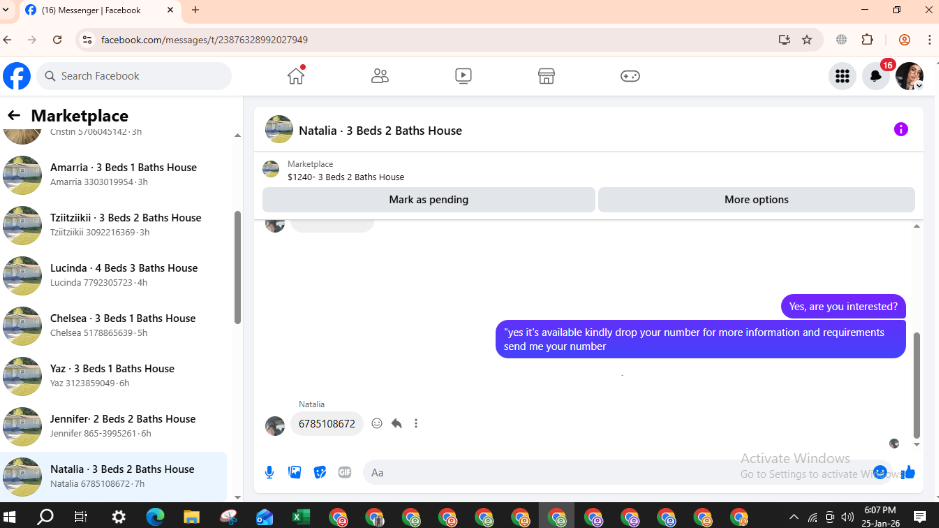Open the Video (Watch) icon

(463, 76)
